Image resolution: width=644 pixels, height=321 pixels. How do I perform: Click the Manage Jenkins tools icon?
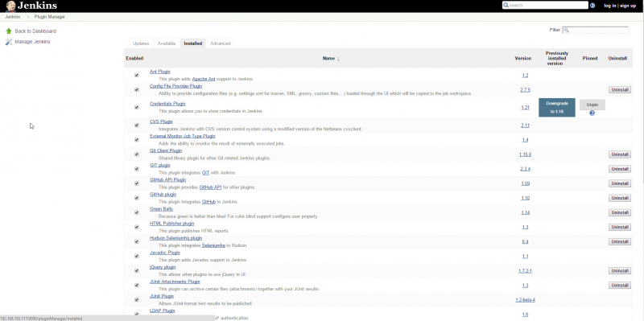pos(9,42)
